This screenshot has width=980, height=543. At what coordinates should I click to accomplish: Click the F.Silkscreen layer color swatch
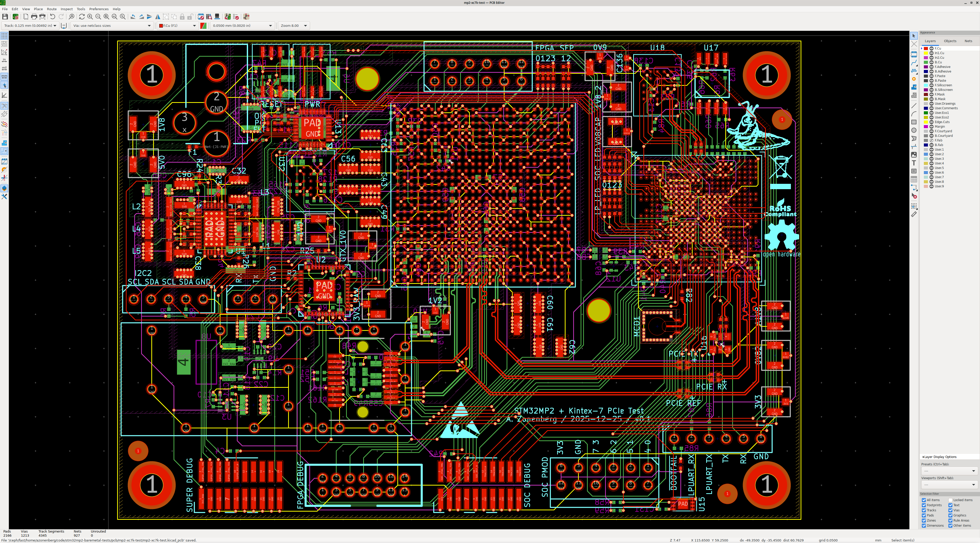pyautogui.click(x=926, y=85)
